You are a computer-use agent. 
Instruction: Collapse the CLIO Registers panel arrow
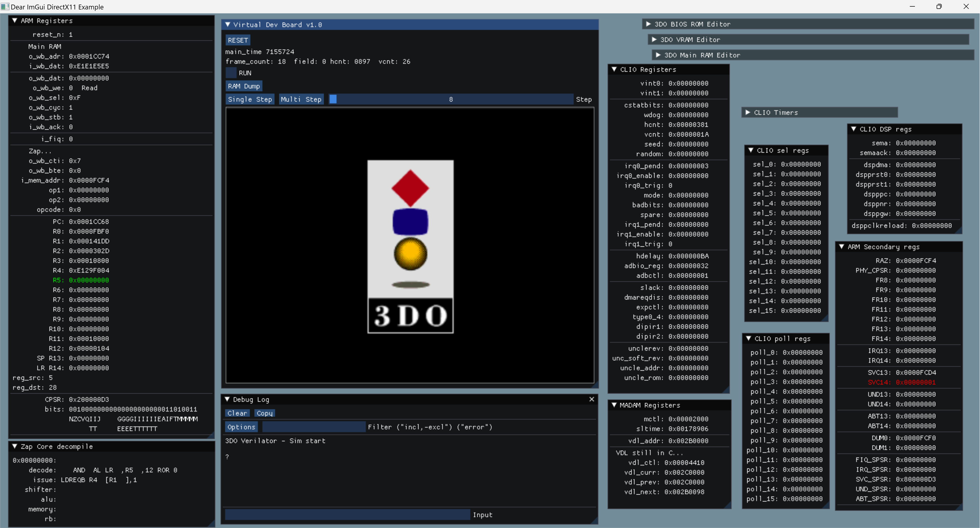pyautogui.click(x=614, y=69)
